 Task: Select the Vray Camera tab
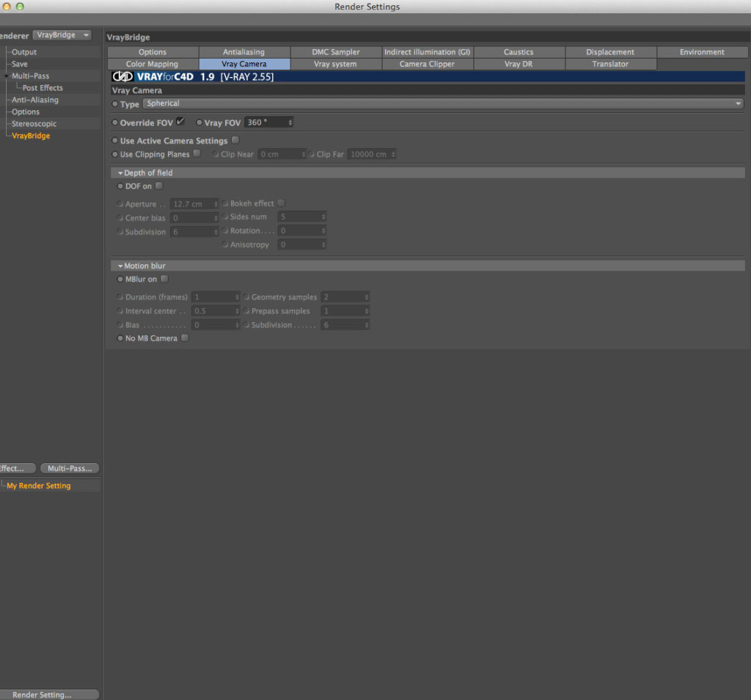[x=244, y=64]
